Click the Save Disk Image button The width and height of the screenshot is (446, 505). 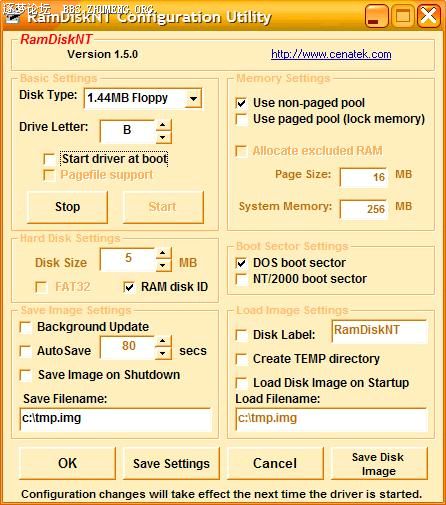(379, 463)
